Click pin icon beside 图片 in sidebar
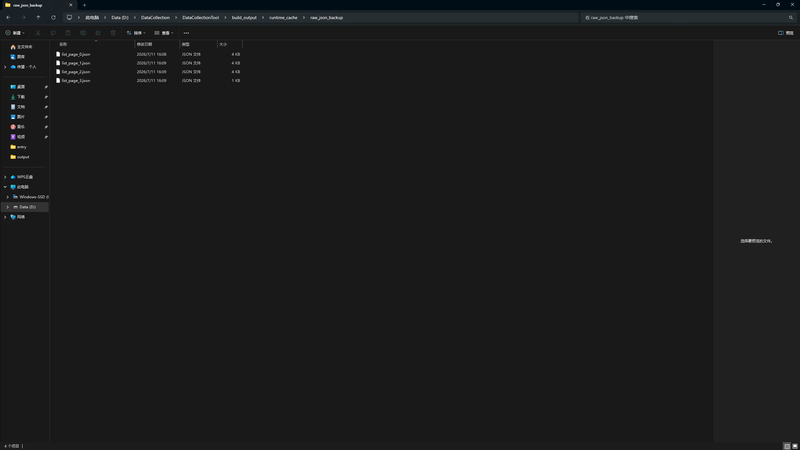 point(46,117)
